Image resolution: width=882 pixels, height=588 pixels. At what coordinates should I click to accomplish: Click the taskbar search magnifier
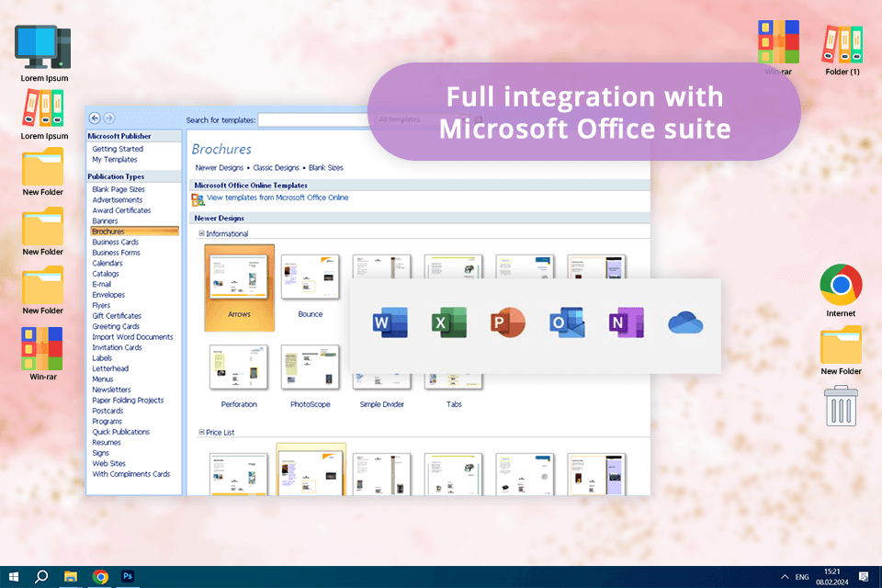[41, 577]
